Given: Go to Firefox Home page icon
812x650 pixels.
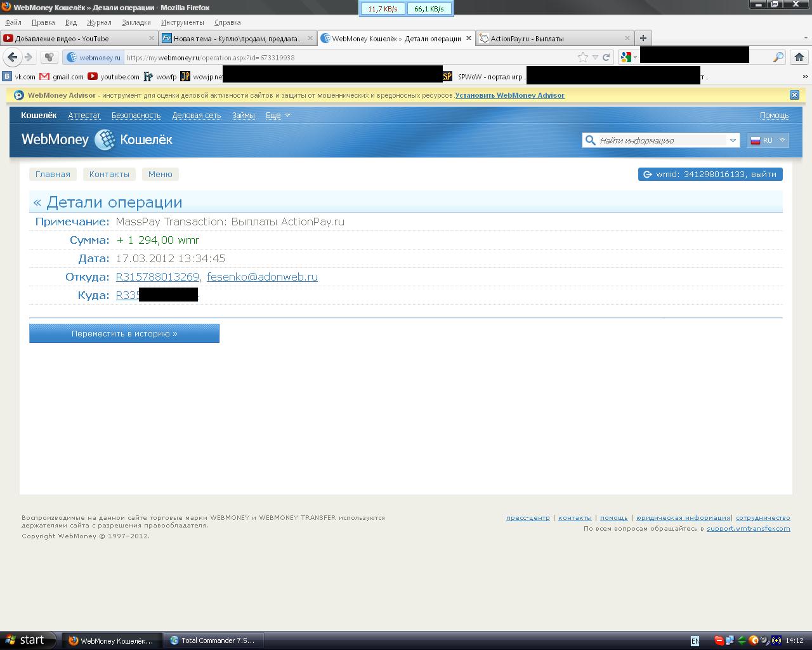Looking at the screenshot, I should 799,57.
